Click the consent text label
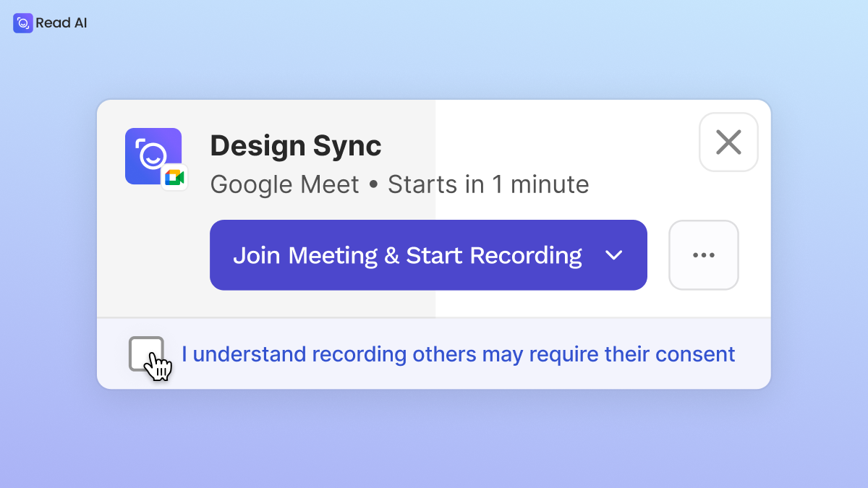This screenshot has height=488, width=868. [x=458, y=354]
